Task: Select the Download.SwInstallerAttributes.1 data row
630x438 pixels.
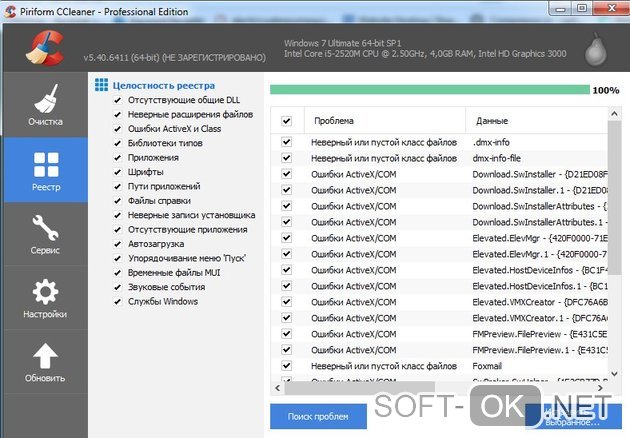Action: coord(440,222)
